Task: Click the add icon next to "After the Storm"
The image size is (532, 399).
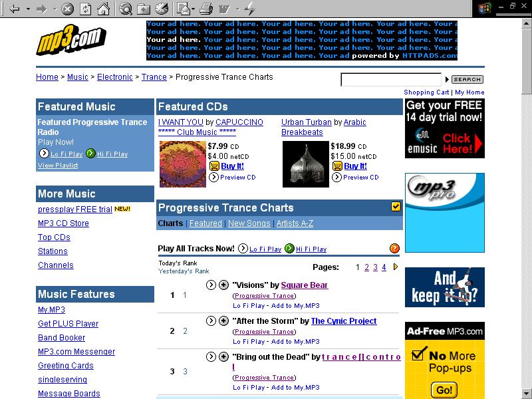Action: (223, 321)
